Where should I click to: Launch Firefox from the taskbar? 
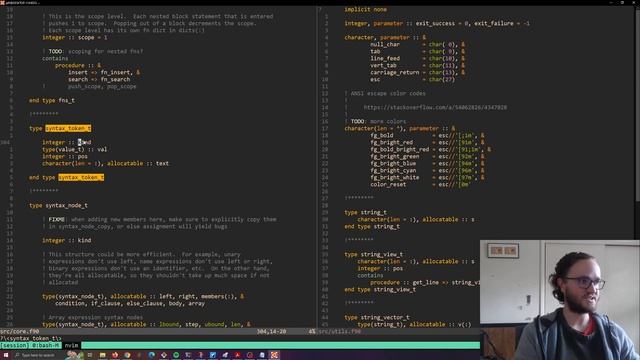115,355
